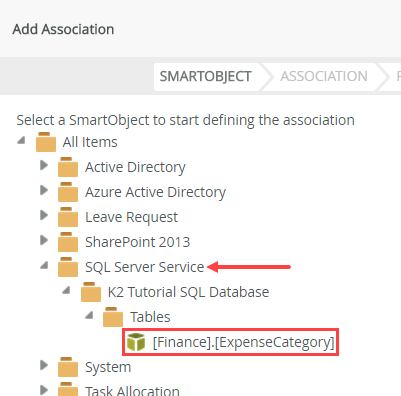Click the K2 Tutorial SQL Database folder icon

tap(91, 292)
